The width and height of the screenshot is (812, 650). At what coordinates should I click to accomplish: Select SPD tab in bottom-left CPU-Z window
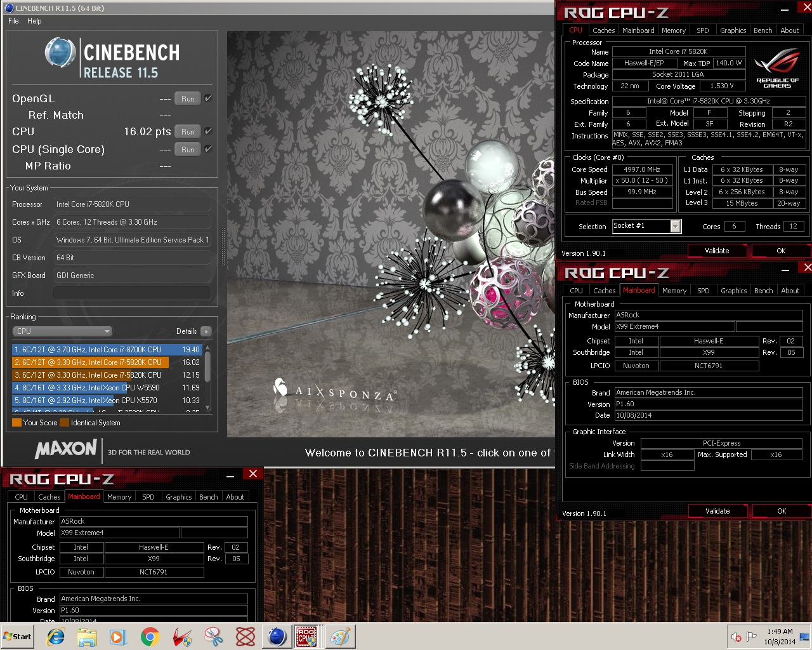coord(148,497)
